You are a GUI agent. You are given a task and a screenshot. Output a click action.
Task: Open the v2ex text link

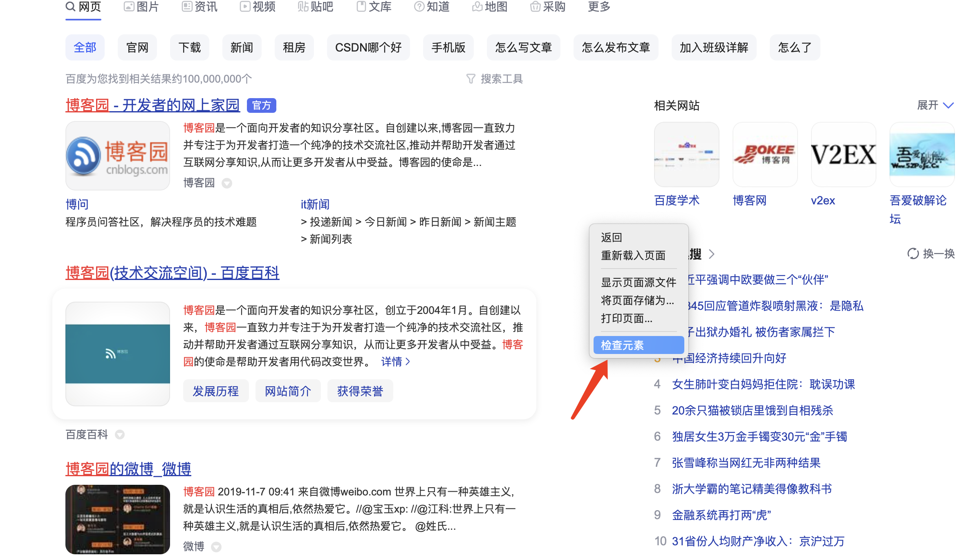click(823, 200)
